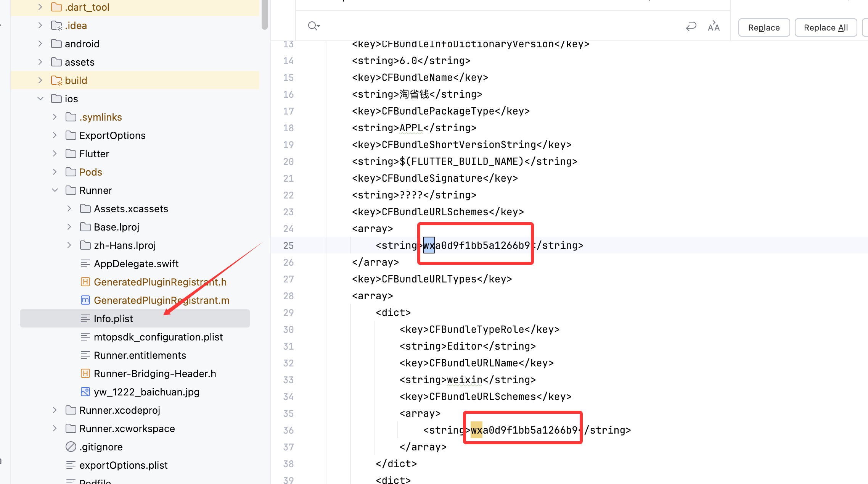Expand Assets.xcassets folder chevron
This screenshot has height=484, width=868.
point(69,208)
